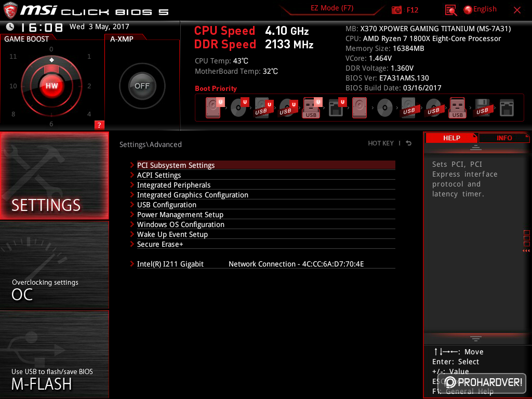Take a screenshot with the F12 camera icon

pos(396,10)
